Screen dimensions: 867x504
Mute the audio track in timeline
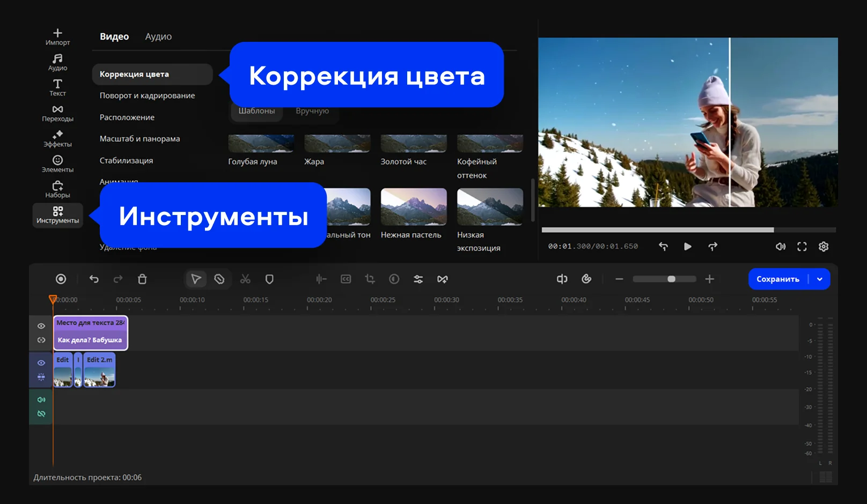(x=41, y=399)
